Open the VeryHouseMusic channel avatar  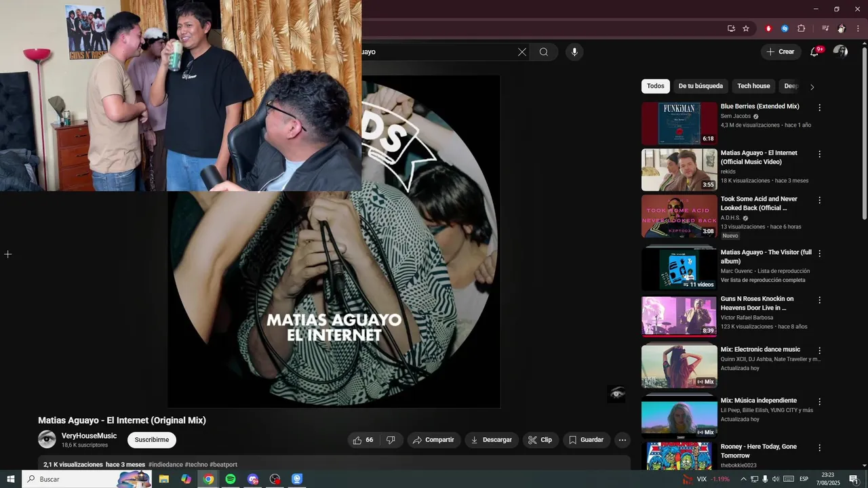47,439
